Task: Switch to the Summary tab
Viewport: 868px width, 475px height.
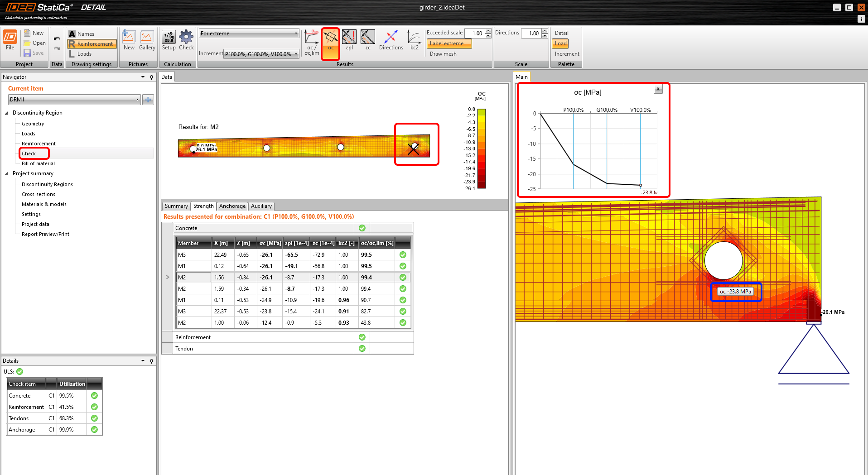Action: [x=176, y=206]
